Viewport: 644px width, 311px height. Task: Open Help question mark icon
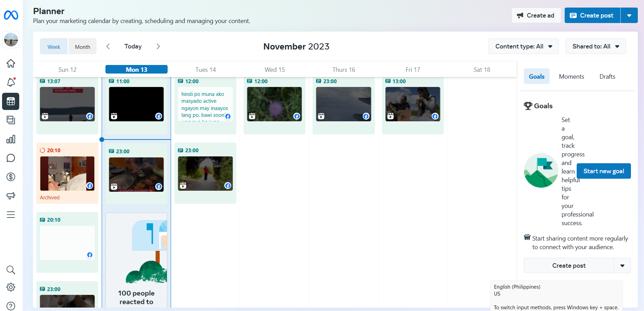click(11, 306)
